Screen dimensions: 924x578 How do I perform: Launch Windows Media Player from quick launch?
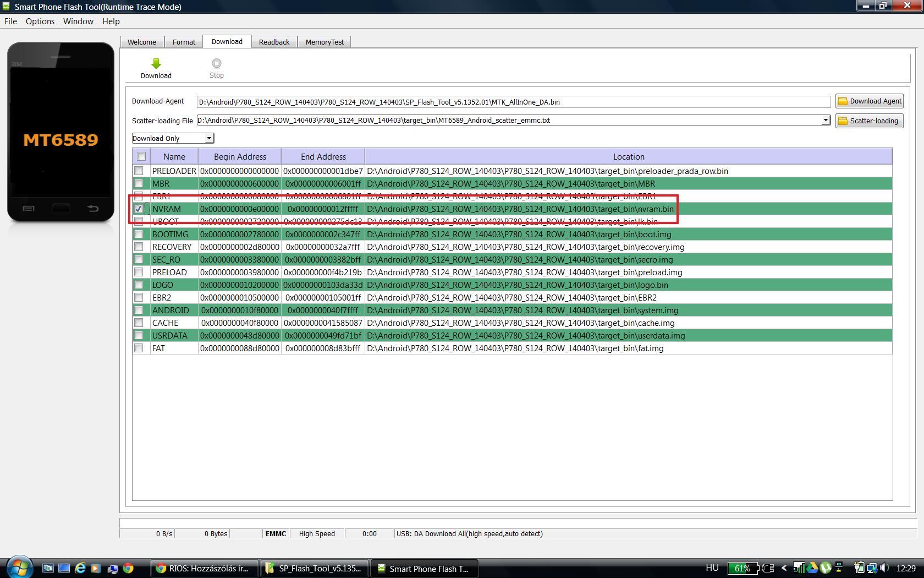pos(96,568)
